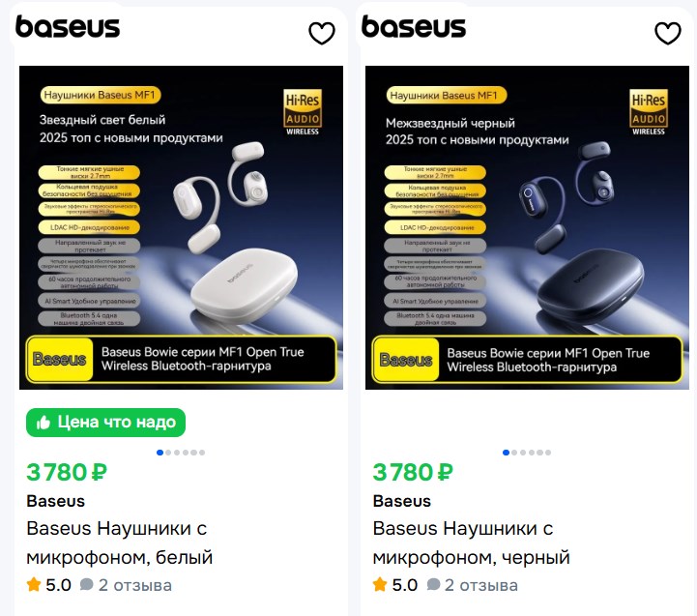Viewport: 697px width, 616px height.
Task: Open black Baseus MF1 product image
Action: click(528, 227)
